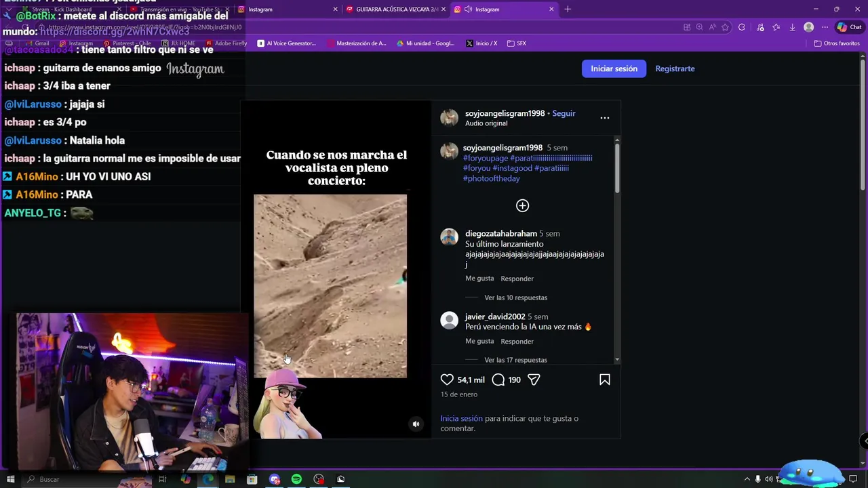Add page to favorites with star icon
This screenshot has height=488, width=868.
(x=725, y=27)
